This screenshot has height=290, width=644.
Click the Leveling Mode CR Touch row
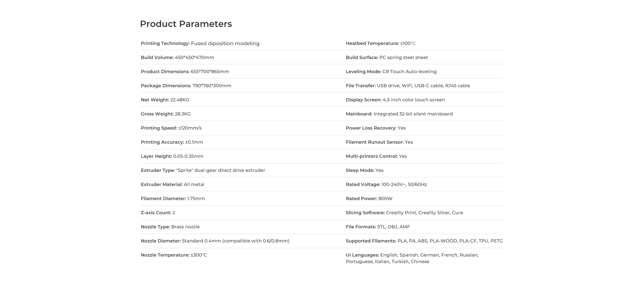click(x=391, y=72)
